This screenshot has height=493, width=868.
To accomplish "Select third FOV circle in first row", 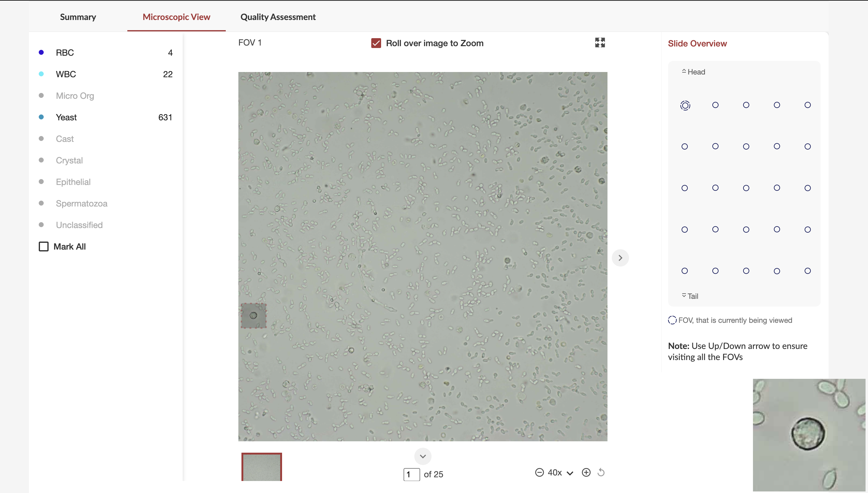I will [x=746, y=105].
